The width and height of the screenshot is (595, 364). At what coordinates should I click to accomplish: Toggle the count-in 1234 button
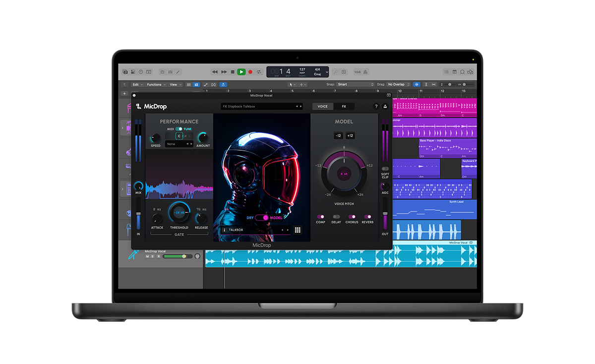click(x=357, y=72)
